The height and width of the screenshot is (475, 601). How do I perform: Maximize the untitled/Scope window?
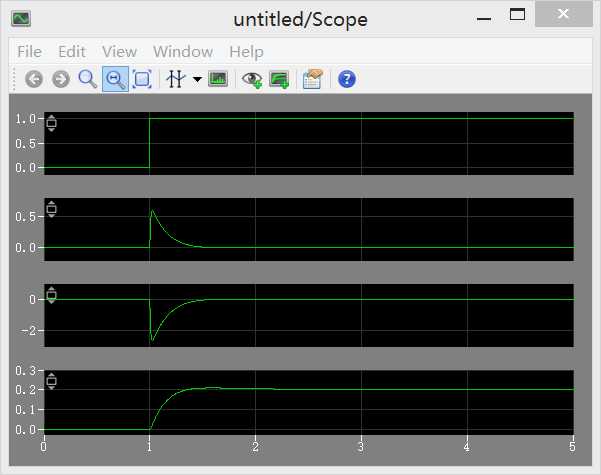click(x=517, y=15)
